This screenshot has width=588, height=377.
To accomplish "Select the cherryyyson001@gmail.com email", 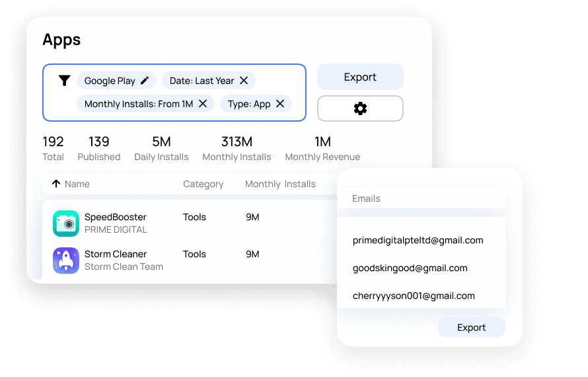I will click(414, 296).
